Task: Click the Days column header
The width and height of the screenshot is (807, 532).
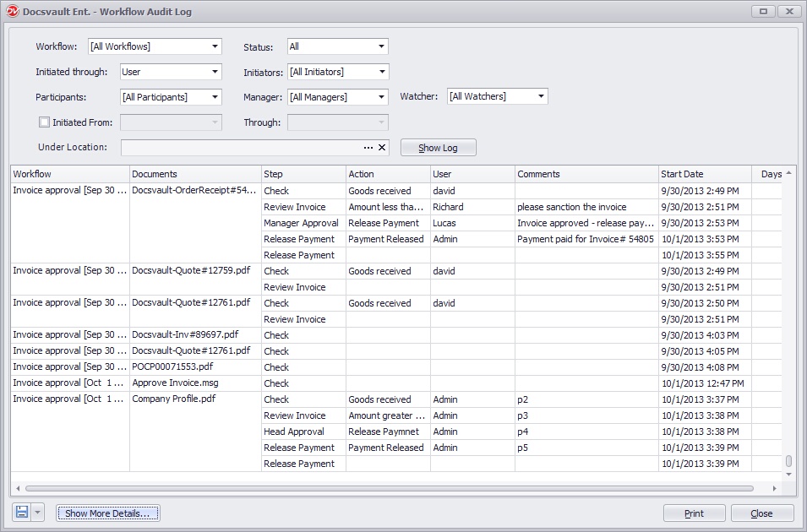Action: point(770,174)
